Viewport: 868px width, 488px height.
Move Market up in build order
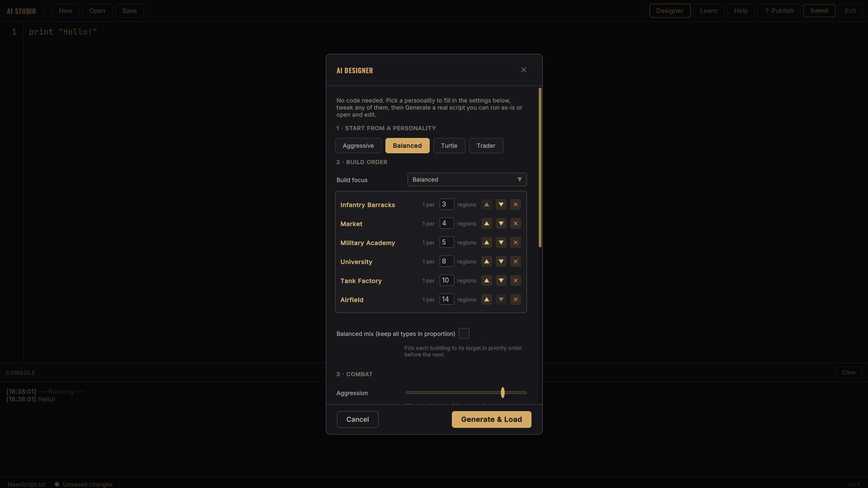[487, 223]
